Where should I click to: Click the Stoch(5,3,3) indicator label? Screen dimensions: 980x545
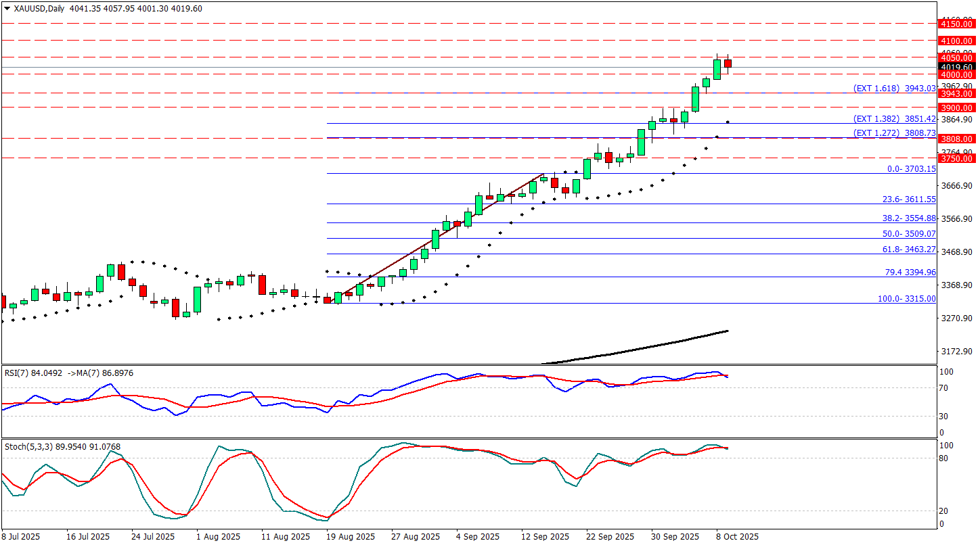tap(27, 447)
